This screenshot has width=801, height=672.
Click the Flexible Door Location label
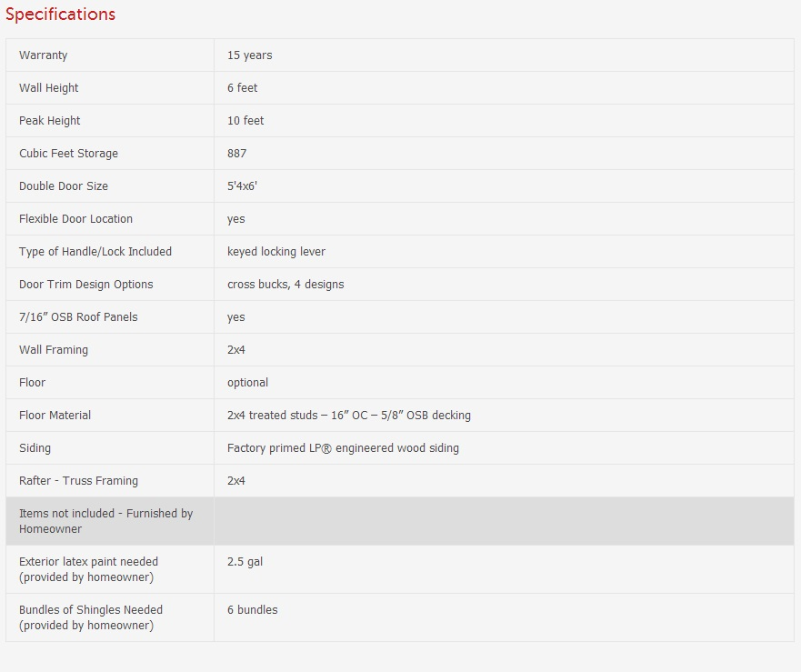point(76,219)
